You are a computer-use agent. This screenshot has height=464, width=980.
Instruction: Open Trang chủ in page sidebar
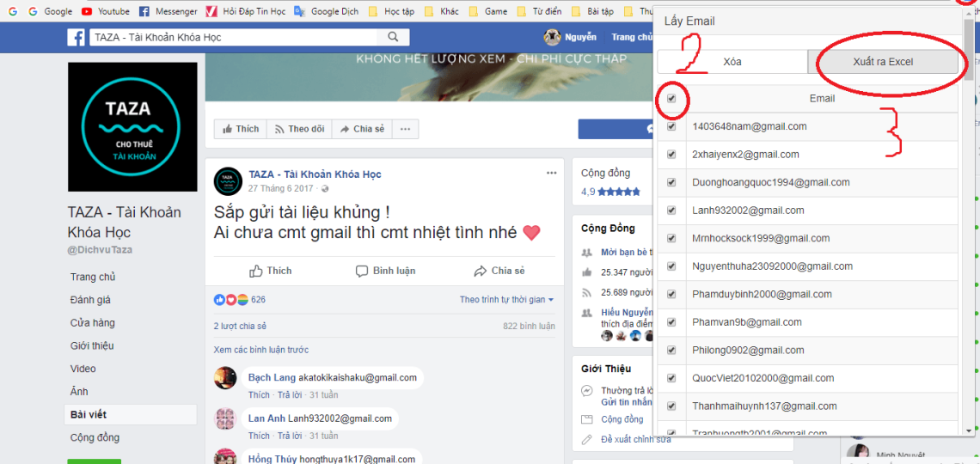(x=93, y=277)
